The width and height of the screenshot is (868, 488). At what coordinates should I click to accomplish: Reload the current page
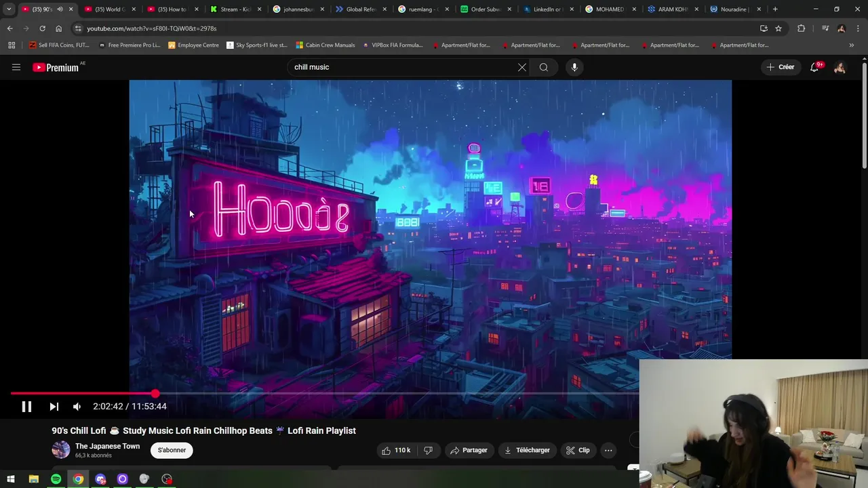[x=42, y=28]
